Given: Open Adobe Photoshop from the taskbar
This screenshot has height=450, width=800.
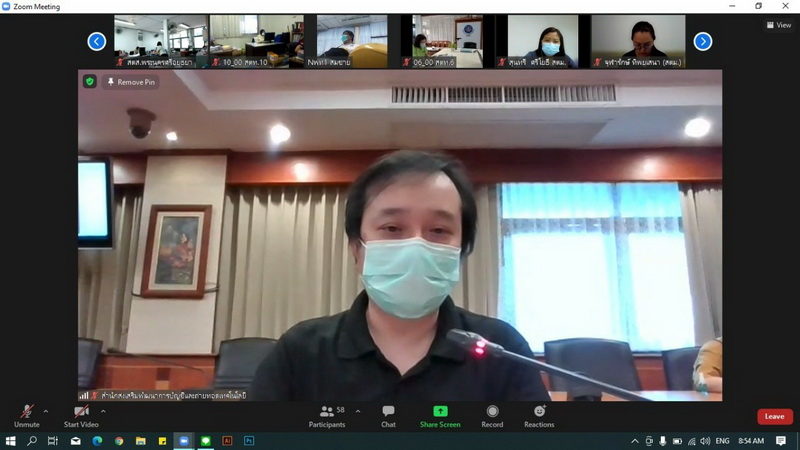Looking at the screenshot, I should coord(249,441).
